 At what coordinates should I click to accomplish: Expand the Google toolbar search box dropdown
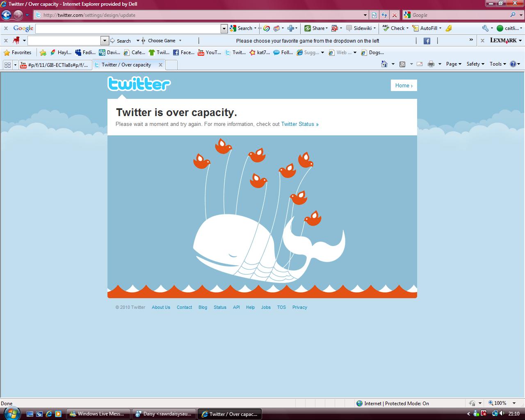(224, 28)
